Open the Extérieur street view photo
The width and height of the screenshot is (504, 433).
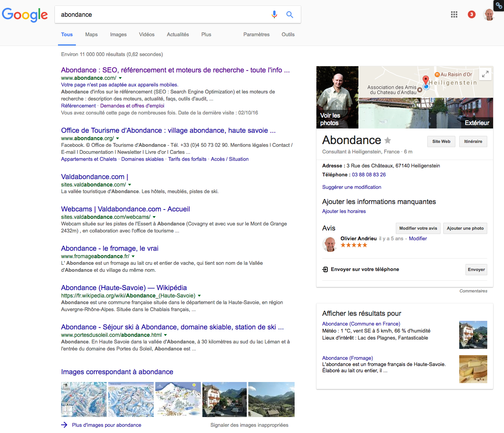[426, 113]
